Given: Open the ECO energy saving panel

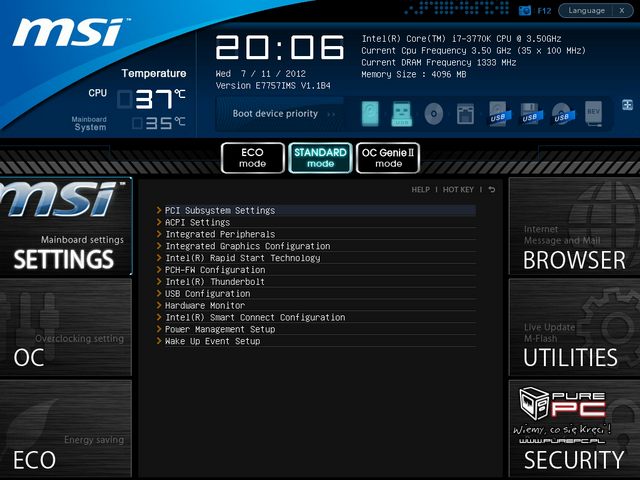Looking at the screenshot, I should click(66, 429).
